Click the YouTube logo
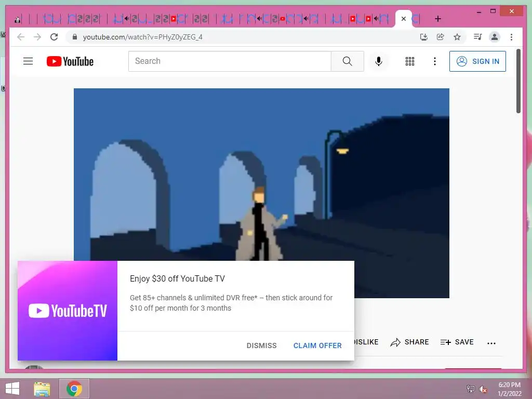The height and width of the screenshot is (399, 532). [x=70, y=61]
